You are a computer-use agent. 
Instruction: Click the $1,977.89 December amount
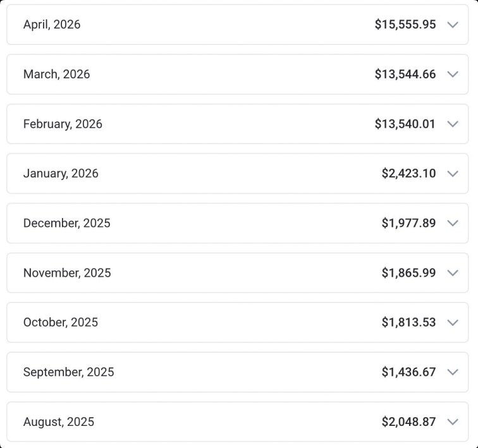click(408, 223)
